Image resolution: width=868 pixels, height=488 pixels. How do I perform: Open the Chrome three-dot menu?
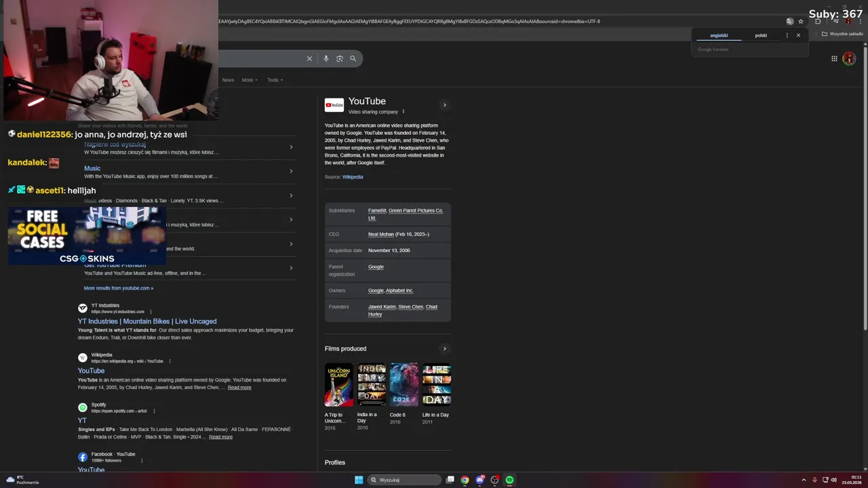861,21
